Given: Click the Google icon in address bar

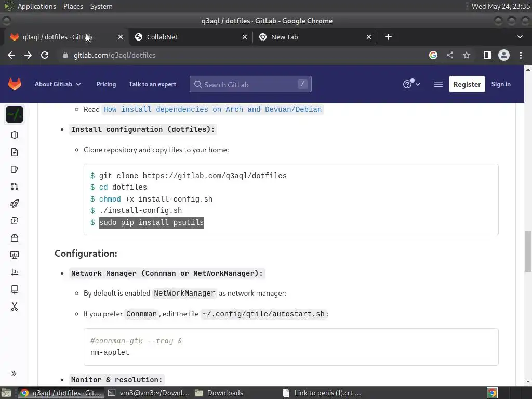Looking at the screenshot, I should (433, 55).
